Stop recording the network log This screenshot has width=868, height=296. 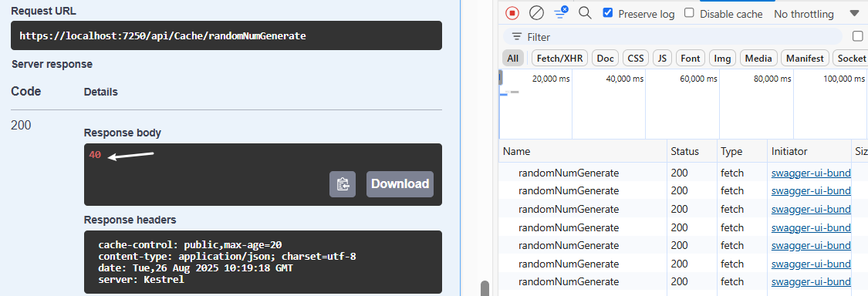tap(512, 13)
